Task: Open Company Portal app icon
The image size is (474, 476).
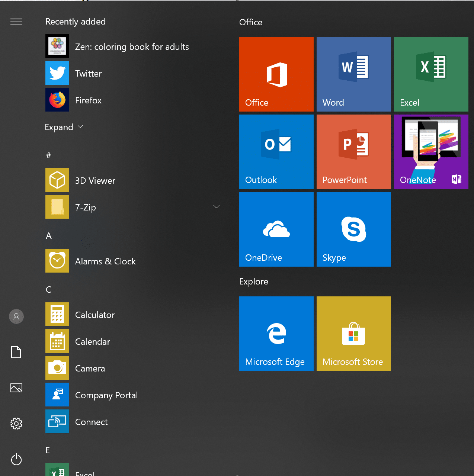Action: tap(57, 395)
